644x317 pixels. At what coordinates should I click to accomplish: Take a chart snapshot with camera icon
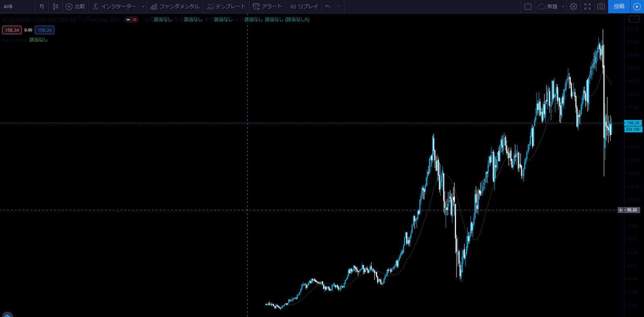(x=601, y=6)
